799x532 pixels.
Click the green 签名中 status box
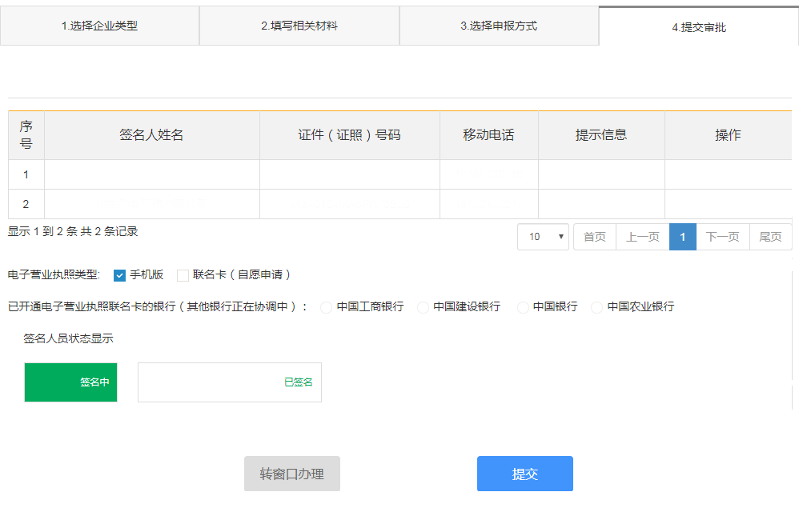(x=70, y=382)
